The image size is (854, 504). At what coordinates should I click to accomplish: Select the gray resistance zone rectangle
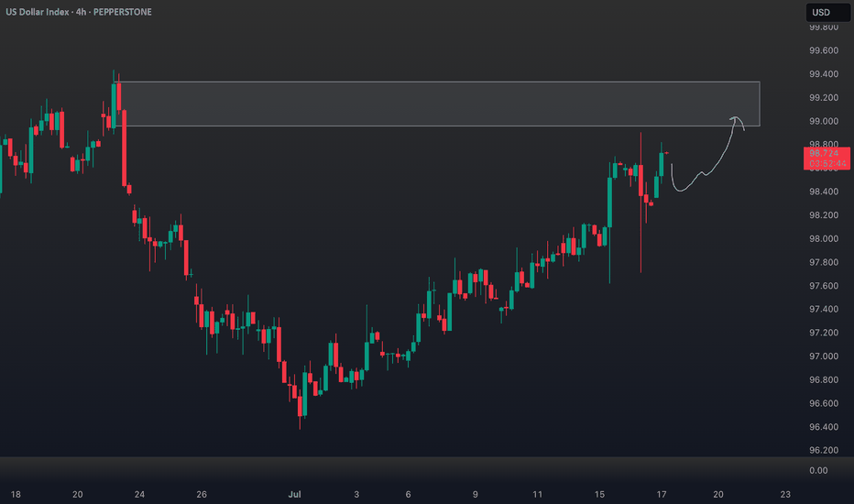(438, 104)
